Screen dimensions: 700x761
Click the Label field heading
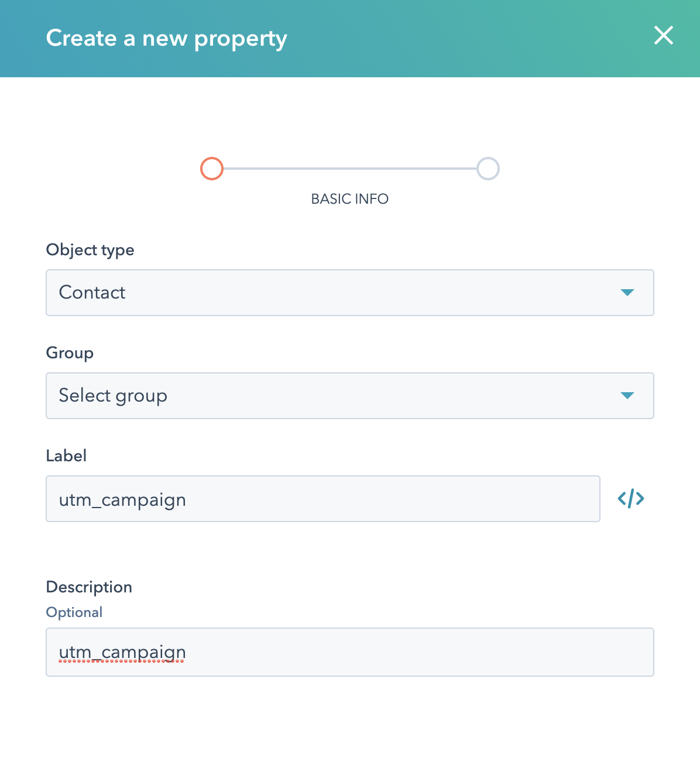(x=66, y=456)
